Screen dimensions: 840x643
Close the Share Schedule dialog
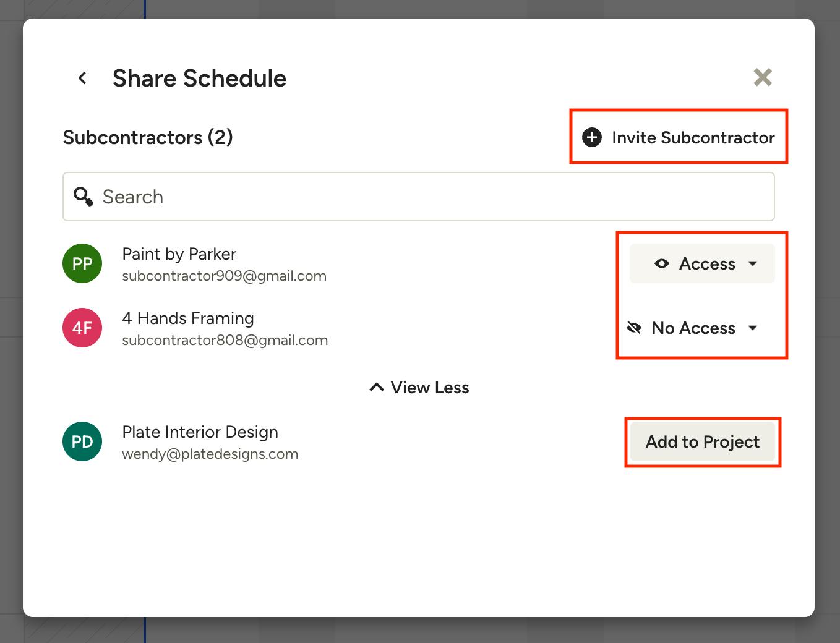762,77
